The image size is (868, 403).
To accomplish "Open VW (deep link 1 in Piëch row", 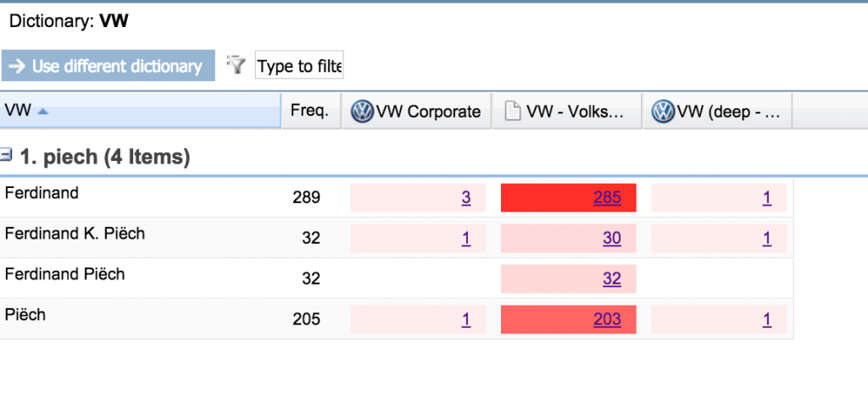I will [766, 319].
